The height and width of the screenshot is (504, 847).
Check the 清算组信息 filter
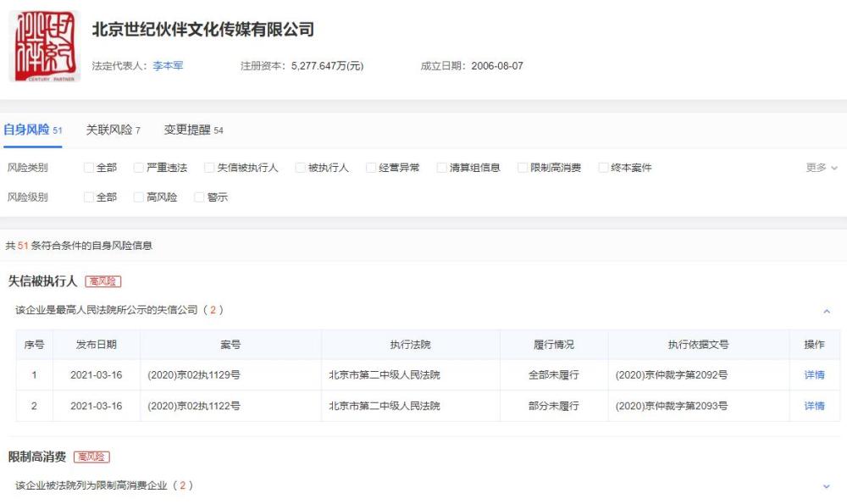441,168
